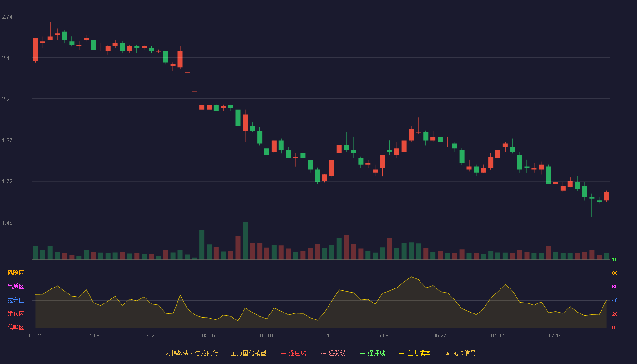
Task: Click the 05-18 date label
Action: (266, 335)
